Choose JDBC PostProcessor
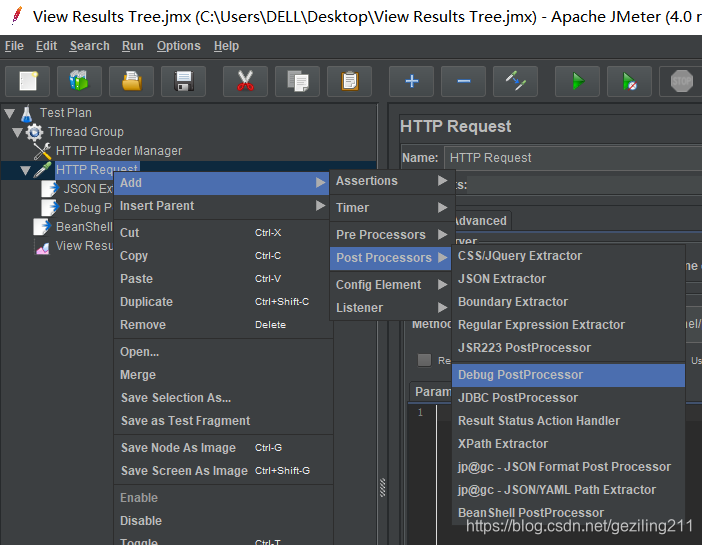702x545 pixels. [569, 398]
